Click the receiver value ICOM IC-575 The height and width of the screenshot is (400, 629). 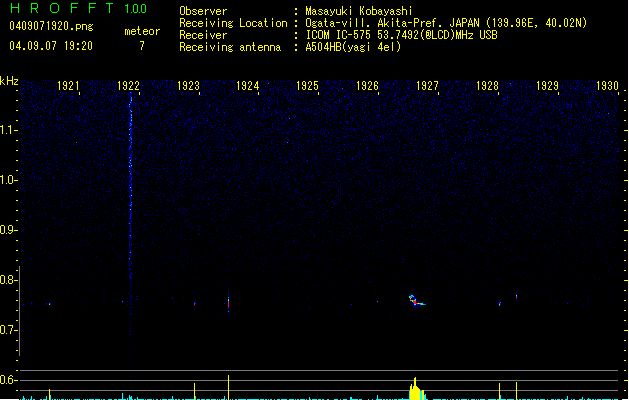[339, 35]
